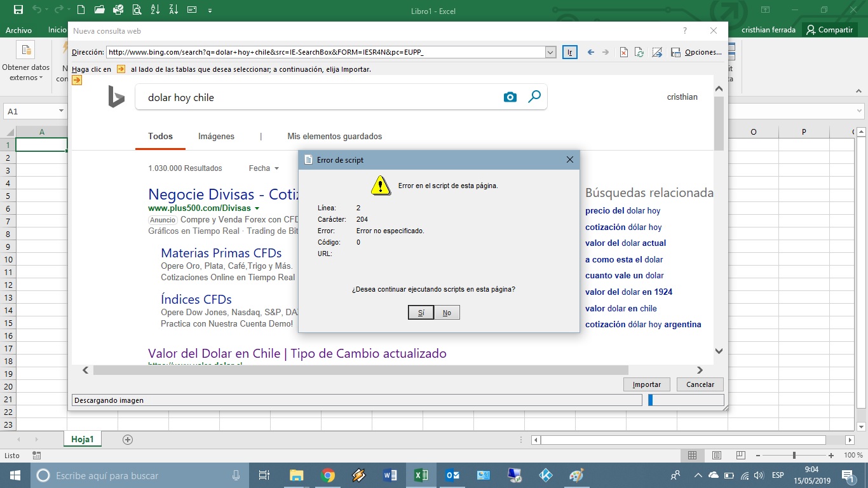The image size is (868, 488).
Task: Open the Archivo menu tab
Action: 18,30
